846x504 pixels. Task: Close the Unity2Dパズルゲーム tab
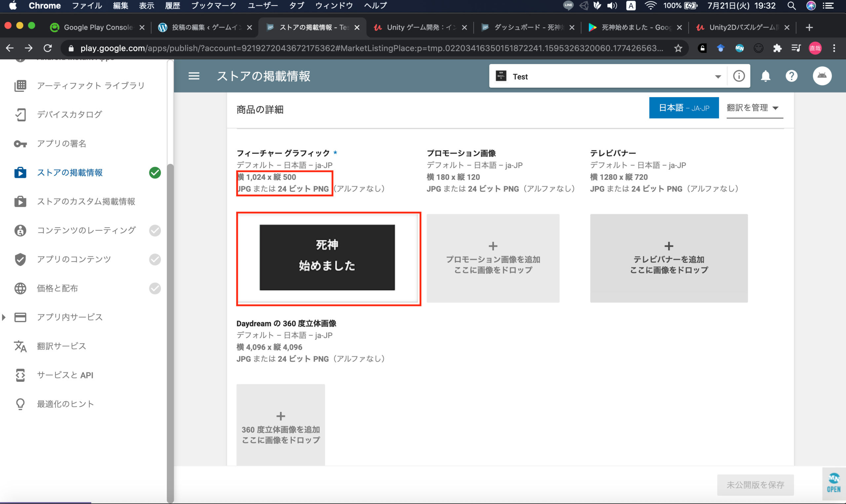787,27
